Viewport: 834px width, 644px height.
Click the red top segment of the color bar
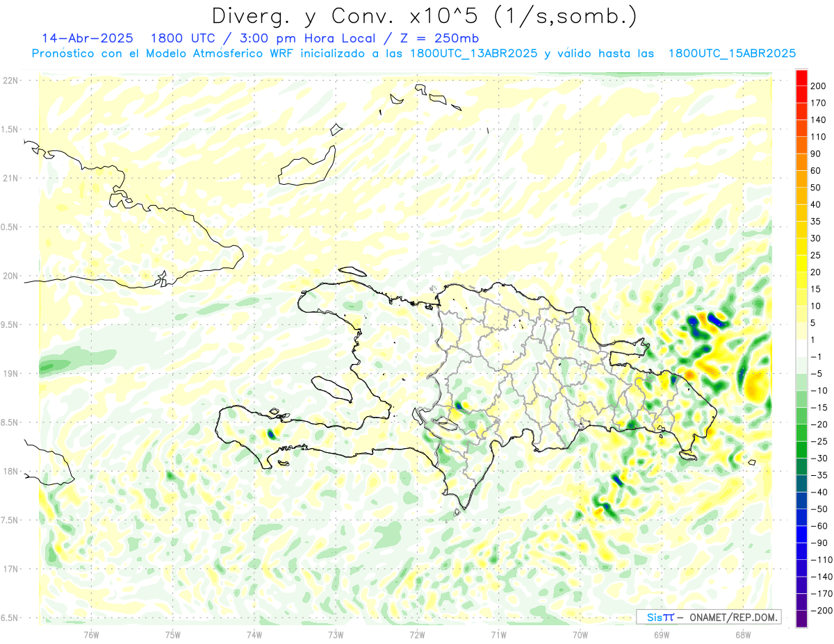click(x=801, y=78)
